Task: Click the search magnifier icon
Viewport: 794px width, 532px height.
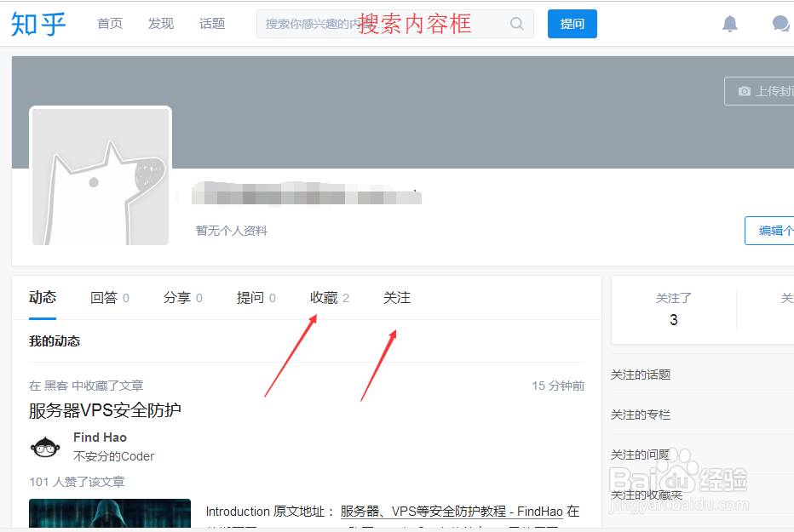Action: pyautogui.click(x=516, y=24)
